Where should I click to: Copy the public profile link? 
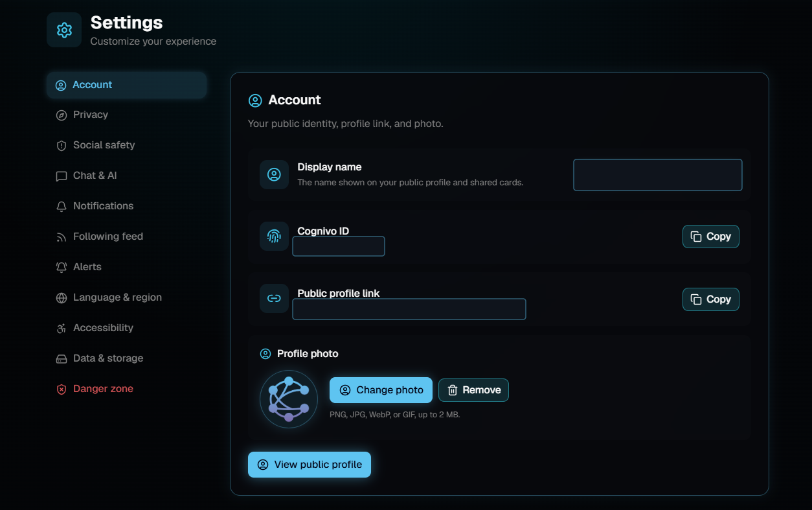711,299
